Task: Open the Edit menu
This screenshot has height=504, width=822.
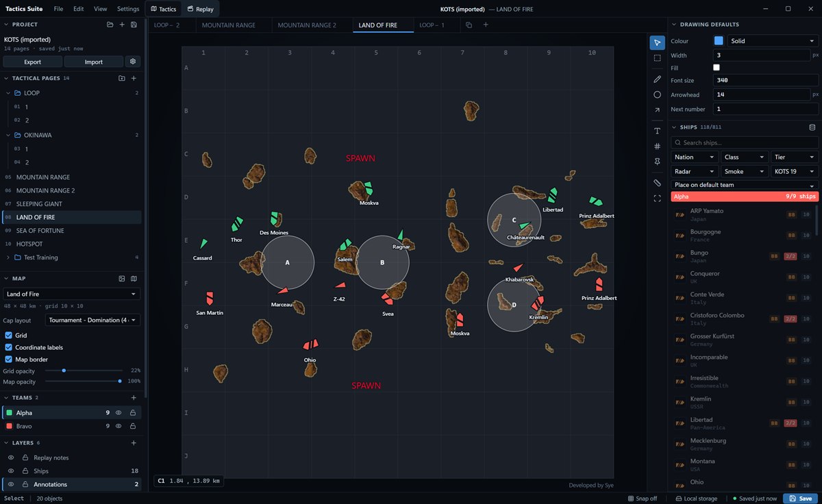Action: point(79,9)
